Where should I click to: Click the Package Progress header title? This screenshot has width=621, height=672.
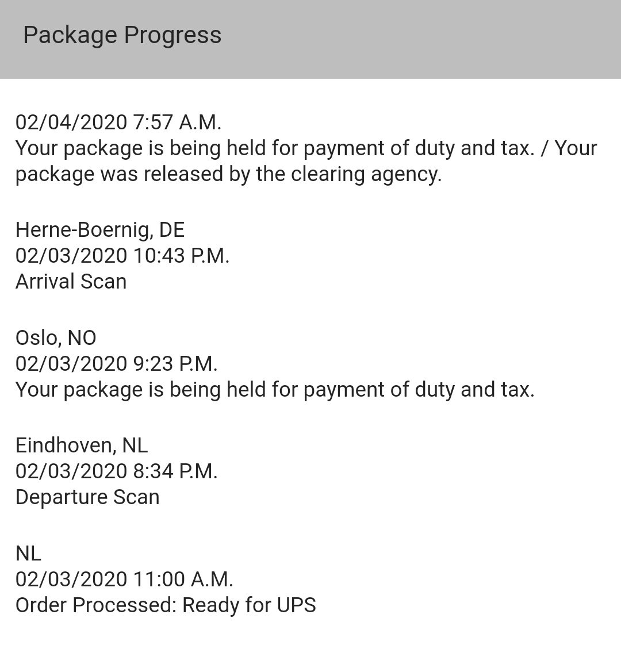[122, 35]
